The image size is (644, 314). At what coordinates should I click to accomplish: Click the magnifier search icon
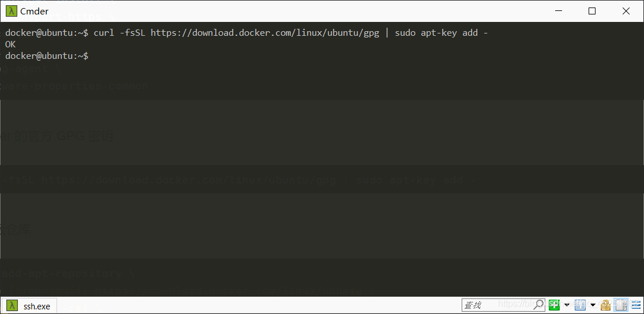click(x=538, y=305)
